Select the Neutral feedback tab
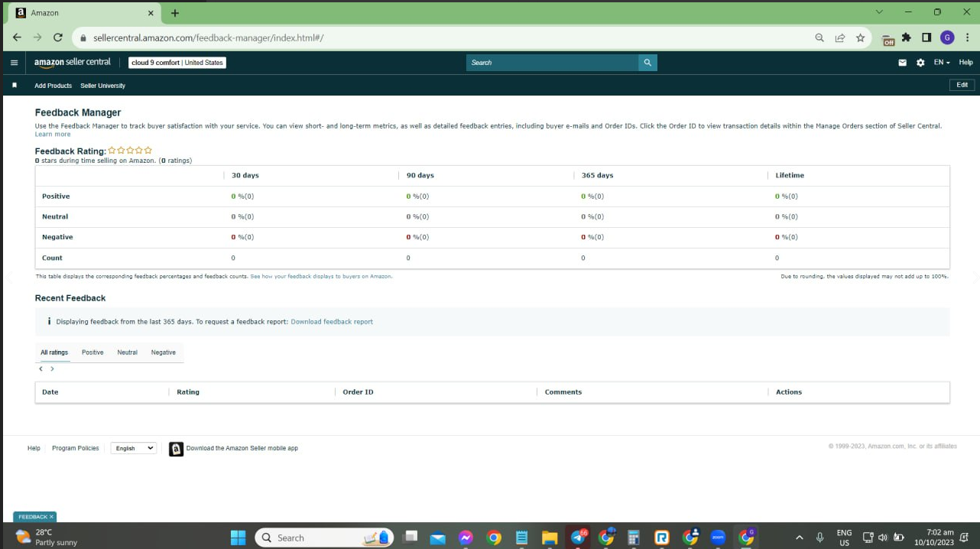Screen dimensions: 980x549 coord(128,352)
